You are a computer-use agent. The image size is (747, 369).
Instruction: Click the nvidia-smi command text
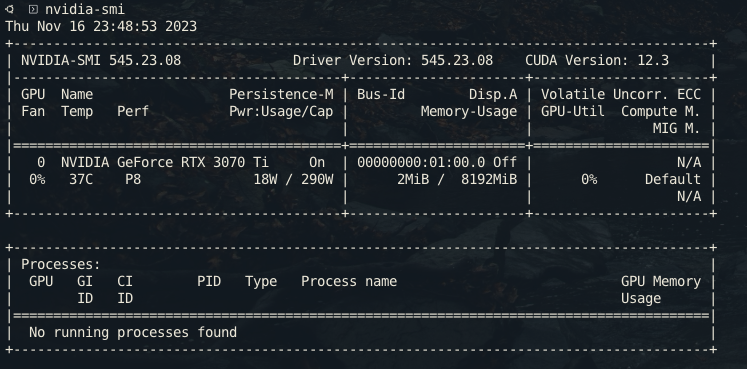coord(85,9)
